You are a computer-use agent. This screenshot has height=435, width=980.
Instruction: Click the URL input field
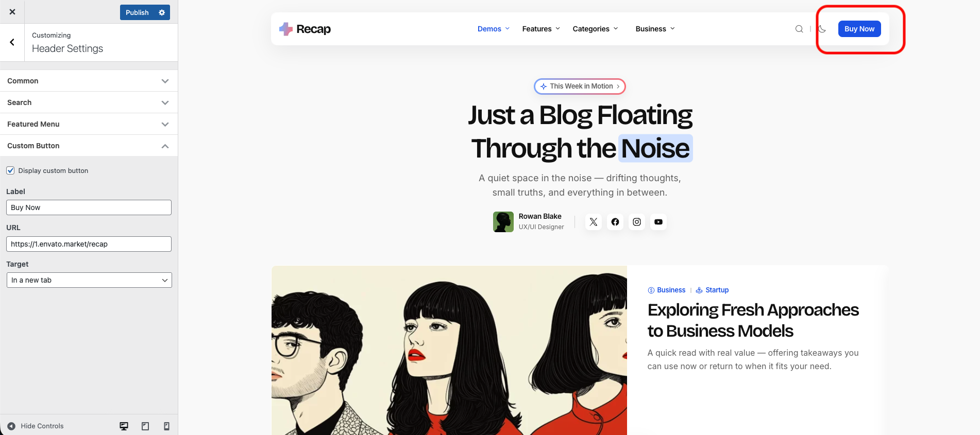click(89, 244)
